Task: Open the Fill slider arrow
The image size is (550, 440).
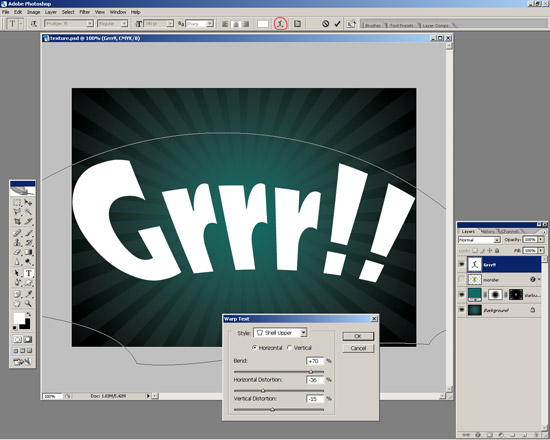Action: [x=541, y=250]
